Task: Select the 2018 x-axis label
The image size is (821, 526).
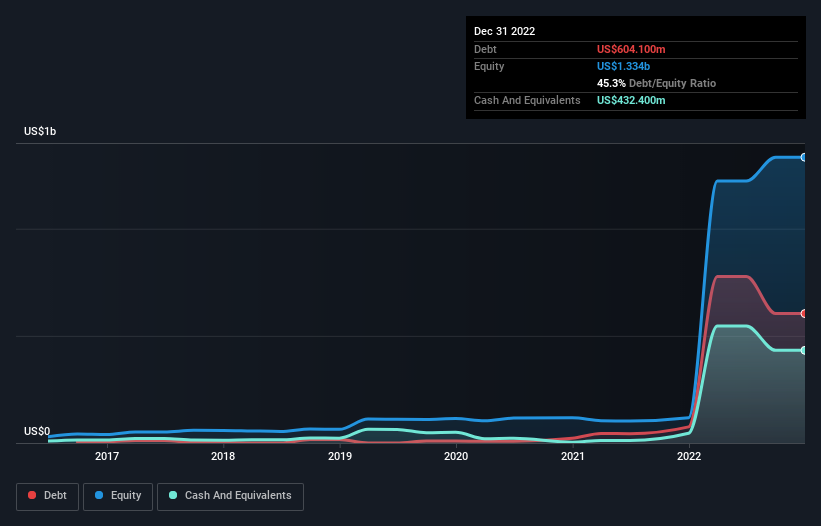Action: (x=223, y=456)
